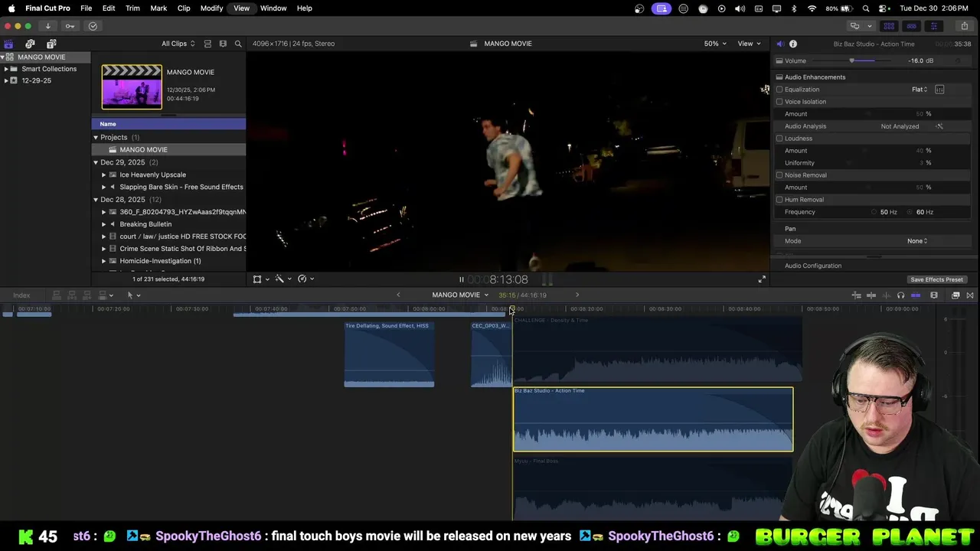
Task: Click the Share export button
Action: [x=964, y=26]
